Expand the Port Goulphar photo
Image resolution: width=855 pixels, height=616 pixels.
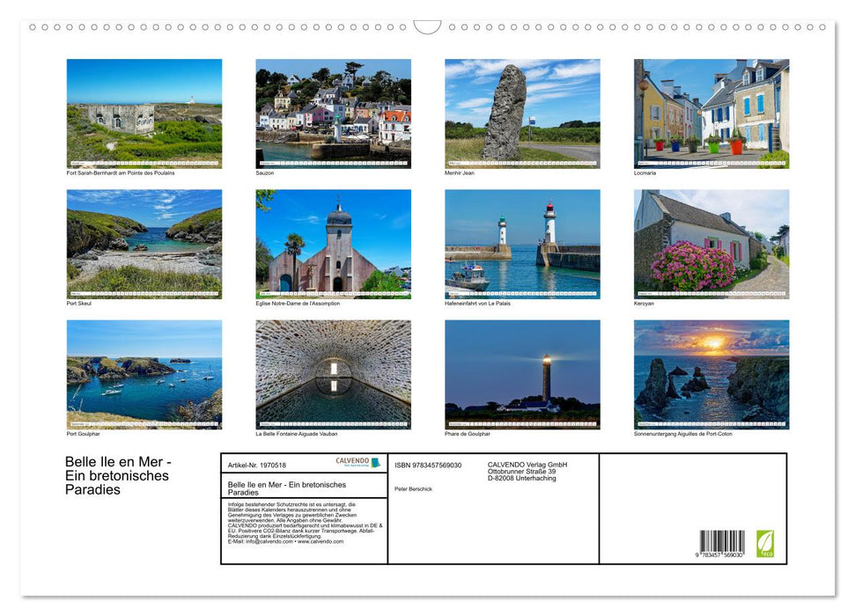click(x=143, y=374)
